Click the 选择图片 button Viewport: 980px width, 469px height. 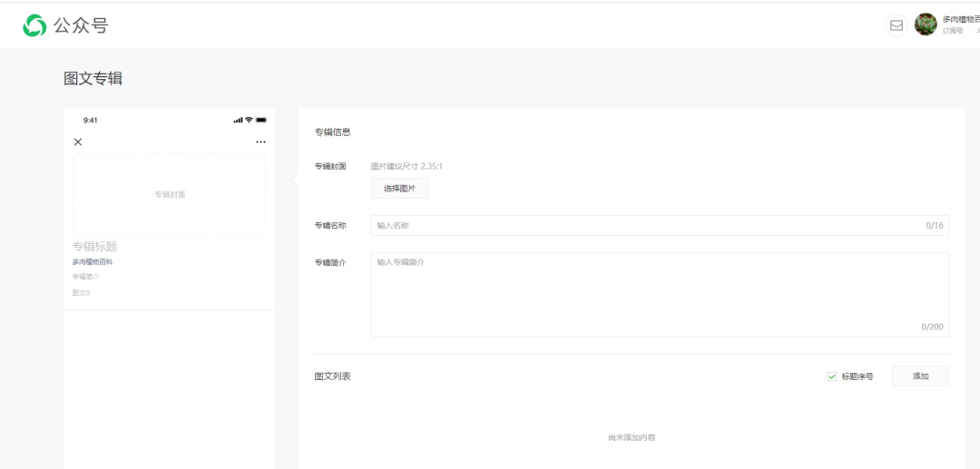click(x=400, y=189)
